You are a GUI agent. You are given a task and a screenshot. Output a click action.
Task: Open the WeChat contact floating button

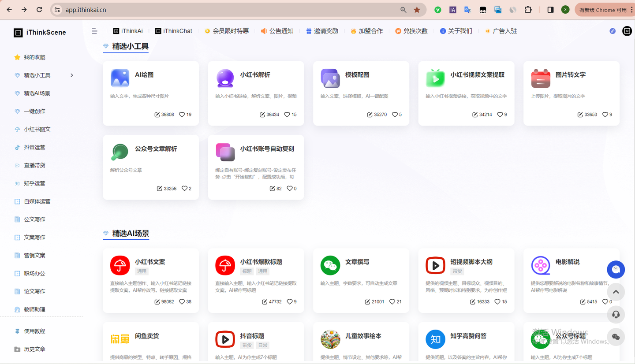coord(616,337)
